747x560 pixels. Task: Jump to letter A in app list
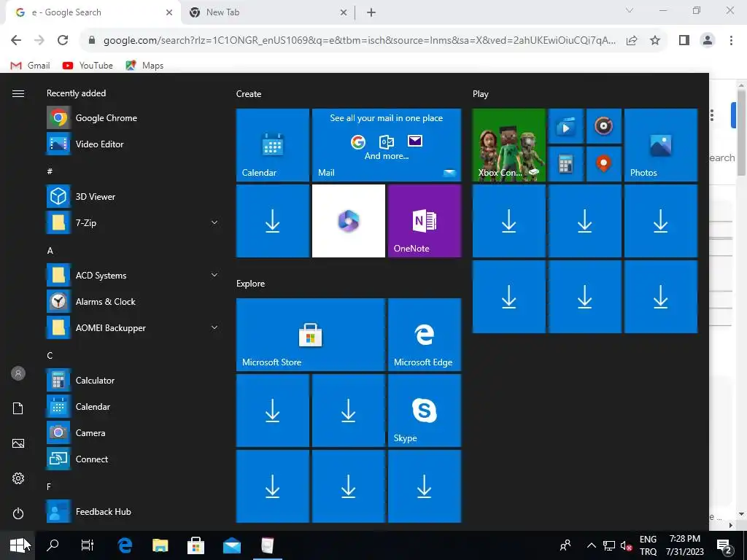50,251
